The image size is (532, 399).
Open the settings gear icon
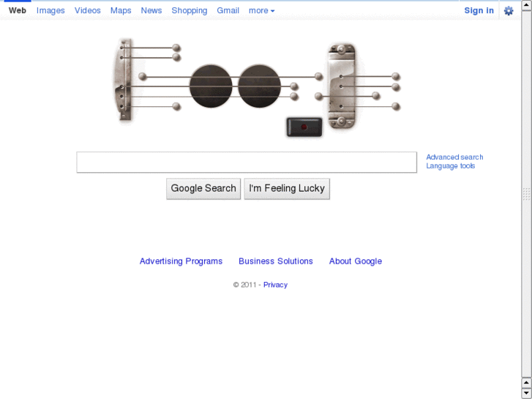[x=509, y=11]
